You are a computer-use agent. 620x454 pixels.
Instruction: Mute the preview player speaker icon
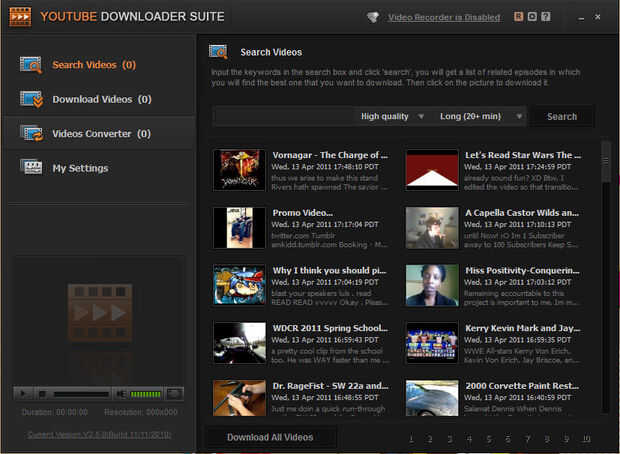tap(121, 394)
